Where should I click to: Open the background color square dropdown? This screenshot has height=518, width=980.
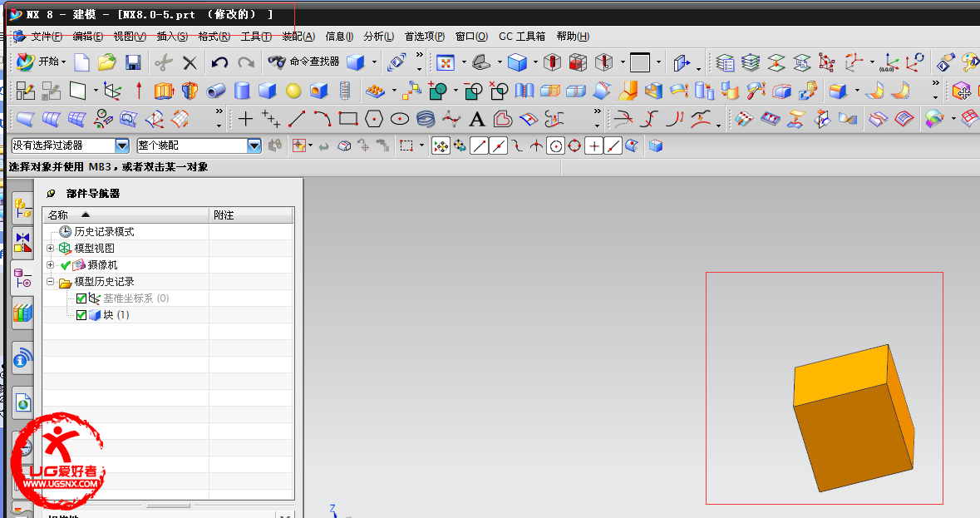[658, 62]
